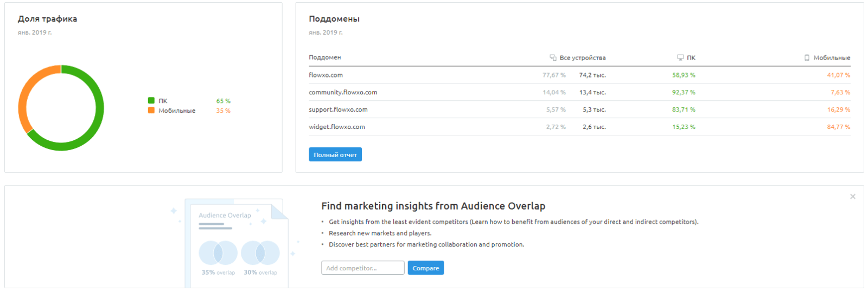Select the 7,63 % mobile value
Screen dimensions: 868x292
click(840, 92)
